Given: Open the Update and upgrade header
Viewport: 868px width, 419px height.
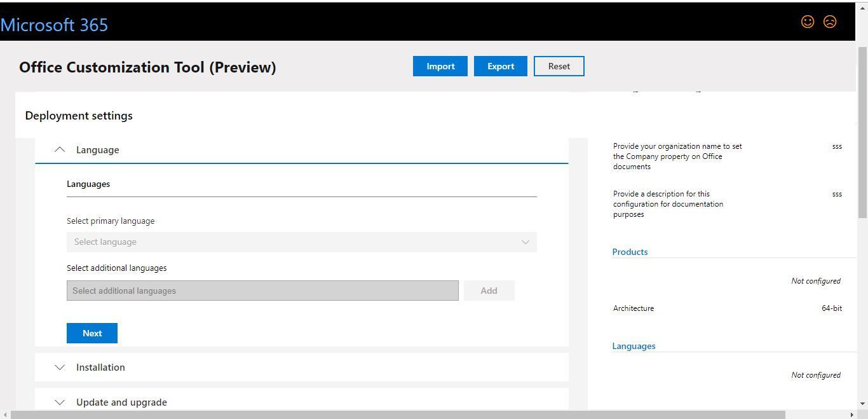Looking at the screenshot, I should 302,402.
